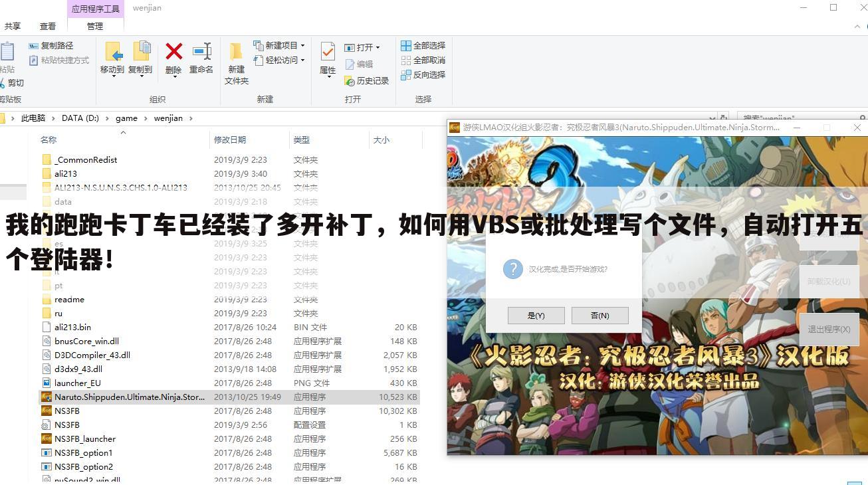868x485 pixels.
Task: Open the Manage (管理) tab
Action: click(95, 26)
